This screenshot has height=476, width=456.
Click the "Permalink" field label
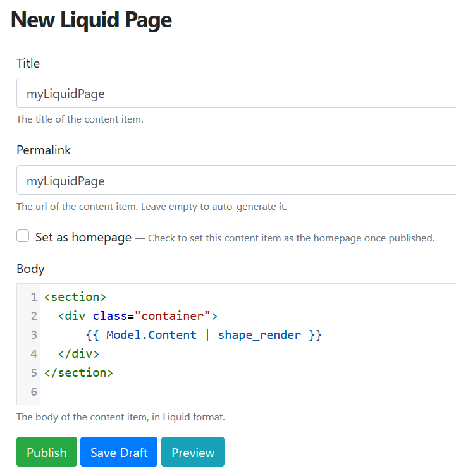pyautogui.click(x=44, y=150)
